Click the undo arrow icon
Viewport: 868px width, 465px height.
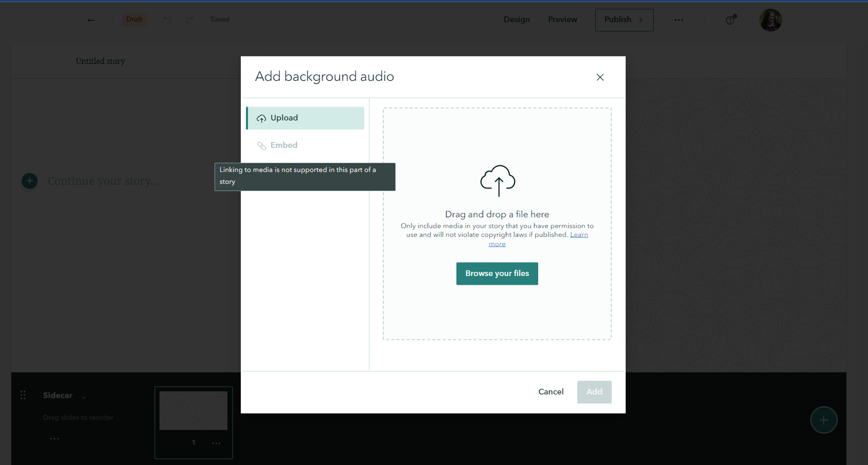pos(167,20)
